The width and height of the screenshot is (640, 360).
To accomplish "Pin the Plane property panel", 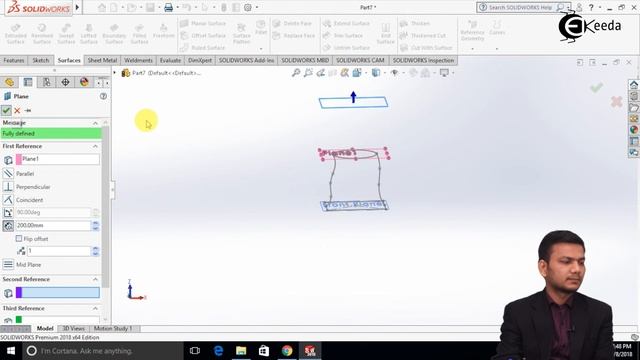I will pyautogui.click(x=28, y=111).
